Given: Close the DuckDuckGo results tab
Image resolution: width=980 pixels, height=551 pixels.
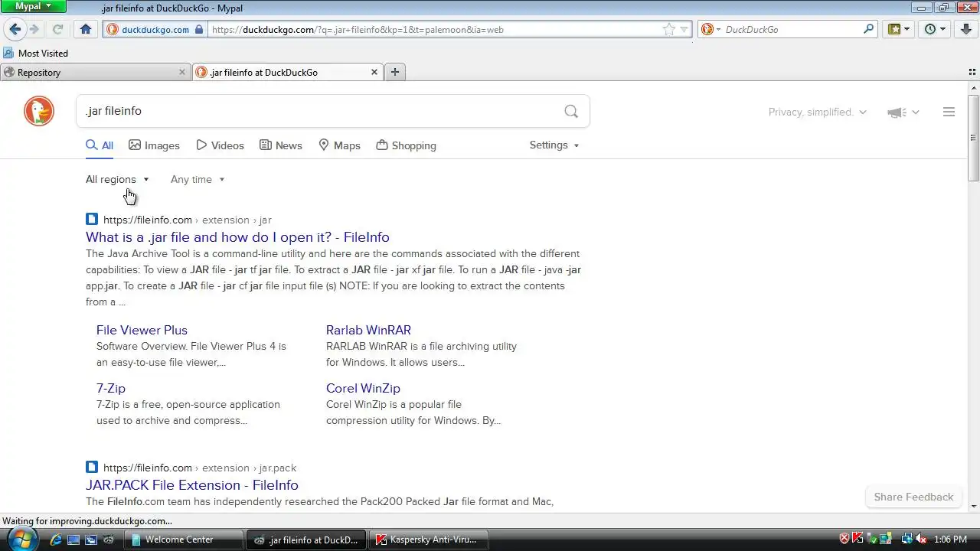Looking at the screenshot, I should pos(374,72).
